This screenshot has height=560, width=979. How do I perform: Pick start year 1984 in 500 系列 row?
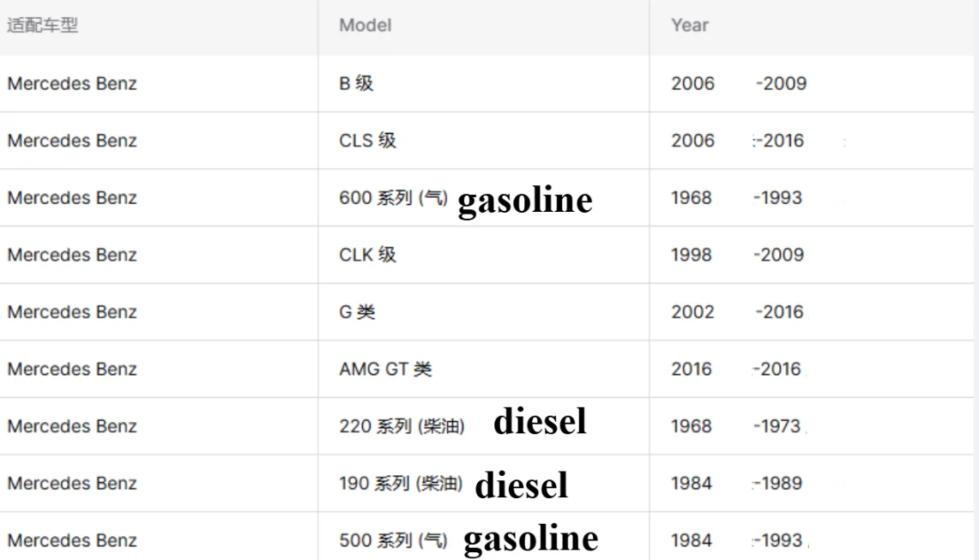coord(692,540)
